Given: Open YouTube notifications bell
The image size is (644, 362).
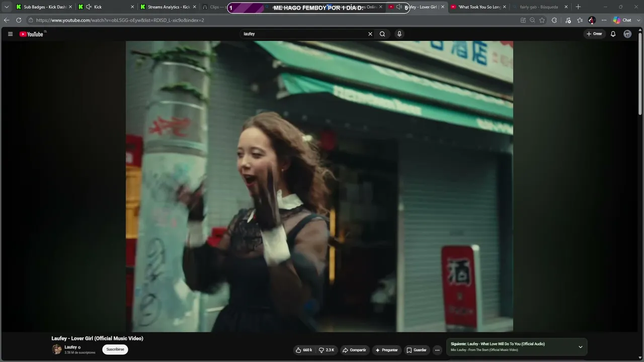Looking at the screenshot, I should click(613, 34).
